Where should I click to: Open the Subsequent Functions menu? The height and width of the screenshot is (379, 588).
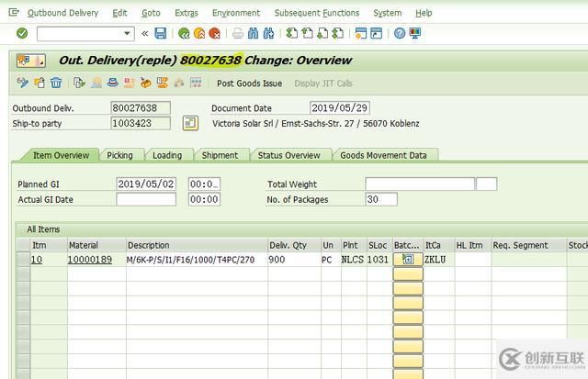point(317,13)
